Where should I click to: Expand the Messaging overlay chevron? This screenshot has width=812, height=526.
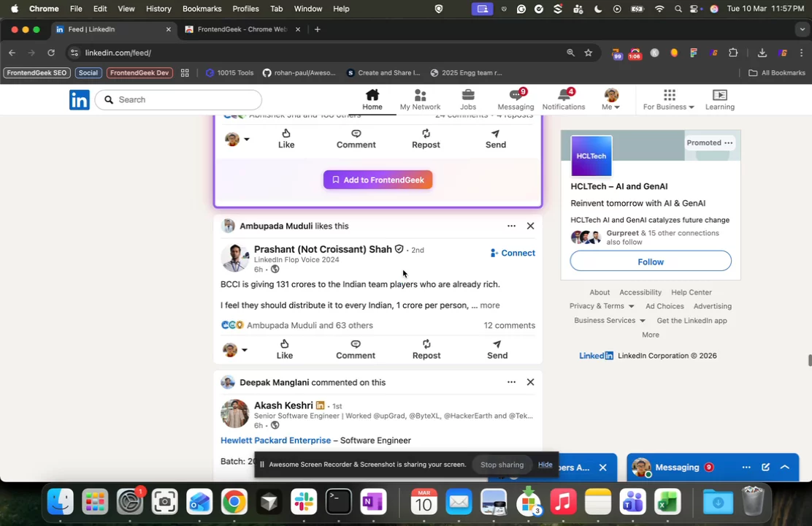tap(784, 467)
